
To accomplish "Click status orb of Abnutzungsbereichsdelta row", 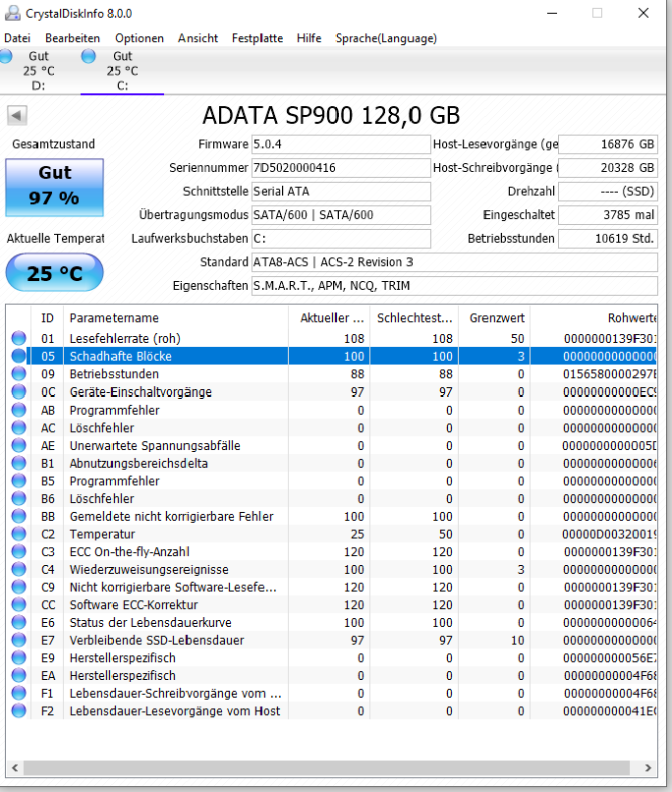I will pyautogui.click(x=19, y=463).
